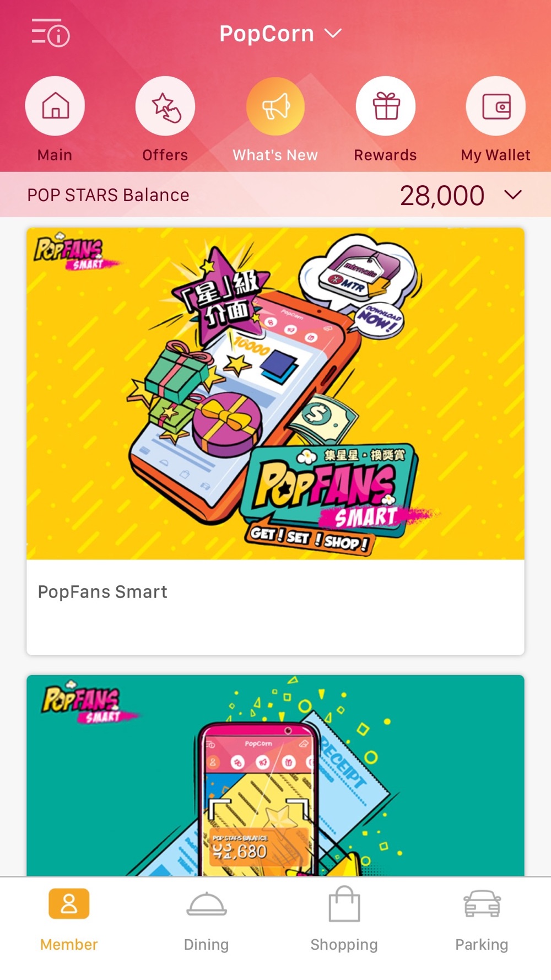The height and width of the screenshot is (980, 551).
Task: Tap the Dining cloche icon
Action: click(207, 904)
